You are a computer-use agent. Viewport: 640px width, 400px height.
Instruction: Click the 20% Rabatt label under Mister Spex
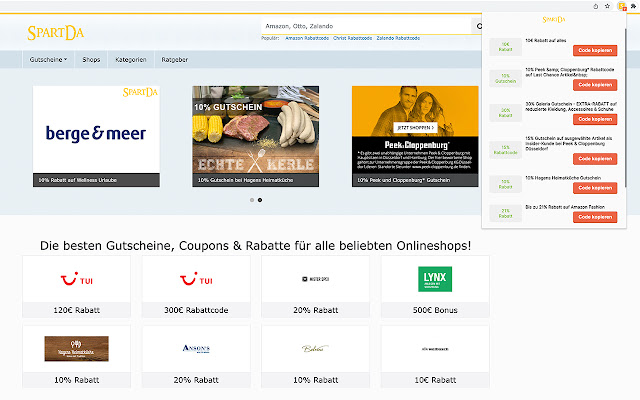click(316, 310)
